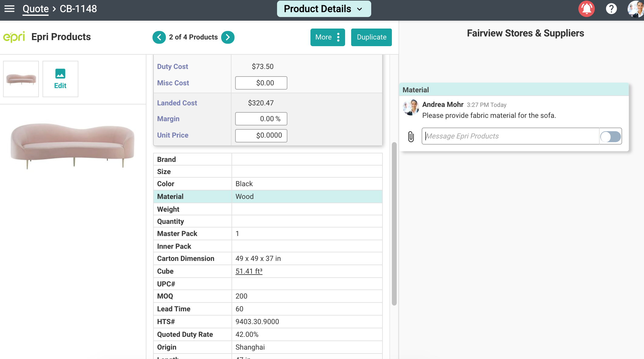Viewport: 644px width, 359px height.
Task: Toggle the message switch
Action: tap(611, 136)
